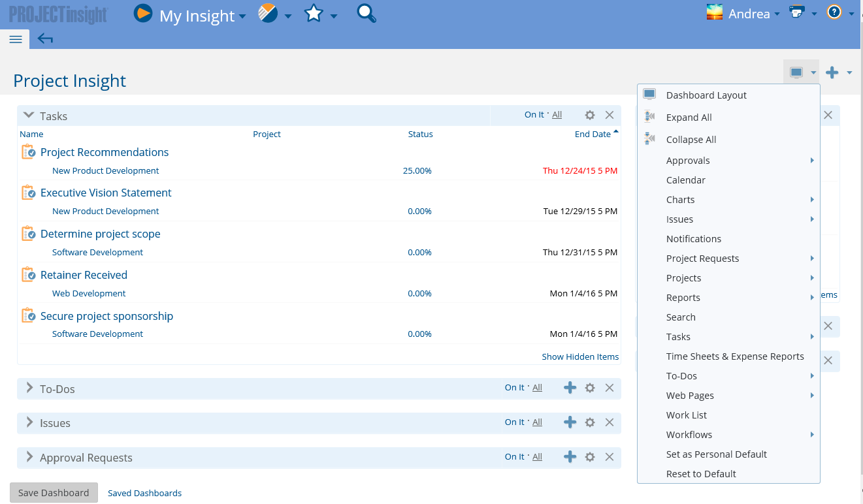Open Determine project scope task
Screen dimensions: 863x504
point(100,234)
